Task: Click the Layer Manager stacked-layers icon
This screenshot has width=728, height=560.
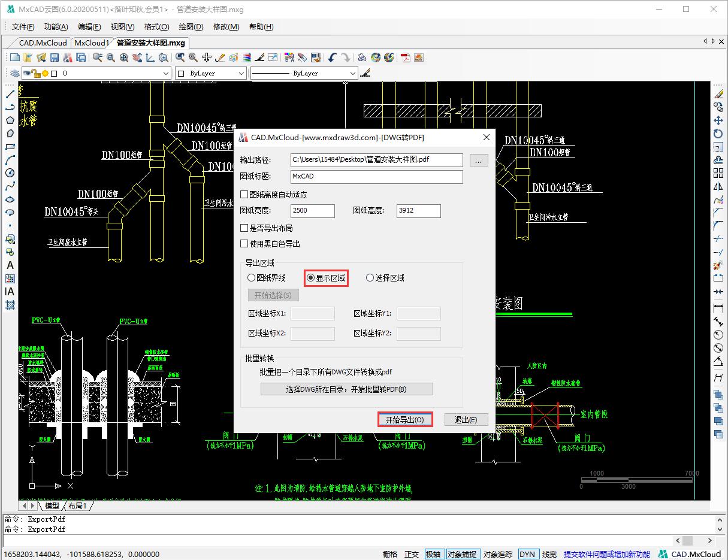Action: (x=13, y=72)
